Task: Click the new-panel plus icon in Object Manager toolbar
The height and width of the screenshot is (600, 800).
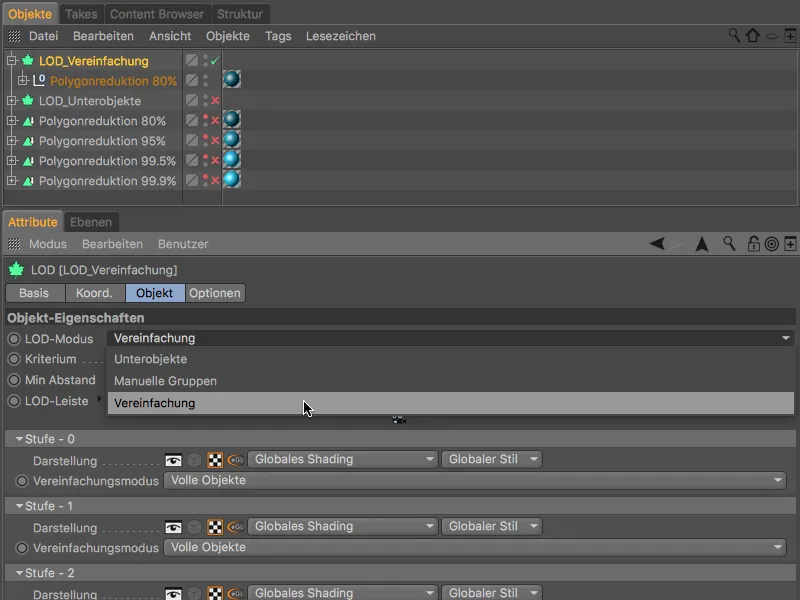Action: coord(790,36)
